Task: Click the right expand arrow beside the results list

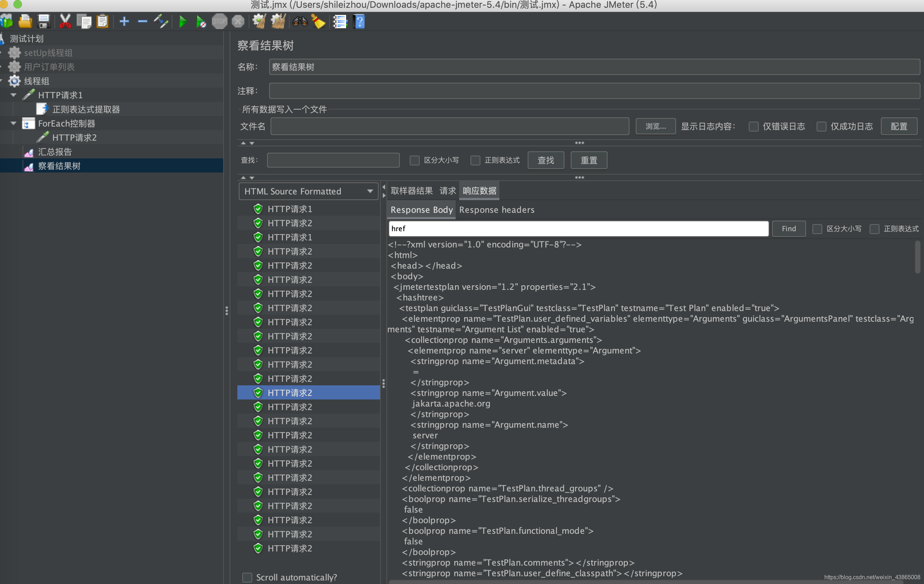Action: coord(384,195)
